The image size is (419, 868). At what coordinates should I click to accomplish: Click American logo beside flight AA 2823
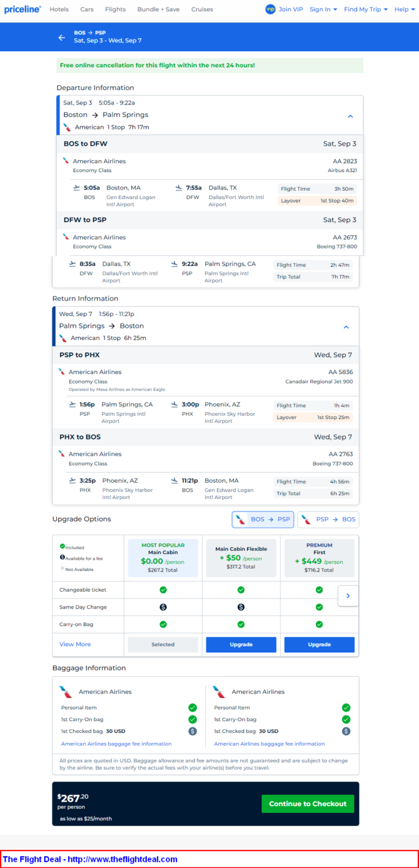point(66,161)
